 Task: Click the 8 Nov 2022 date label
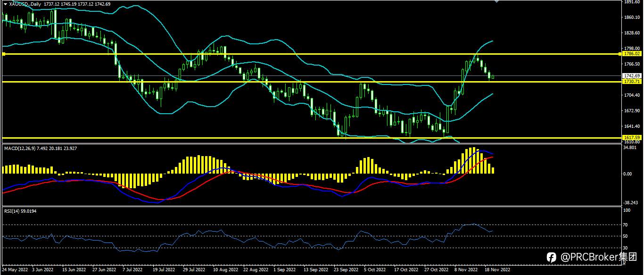pos(465,270)
